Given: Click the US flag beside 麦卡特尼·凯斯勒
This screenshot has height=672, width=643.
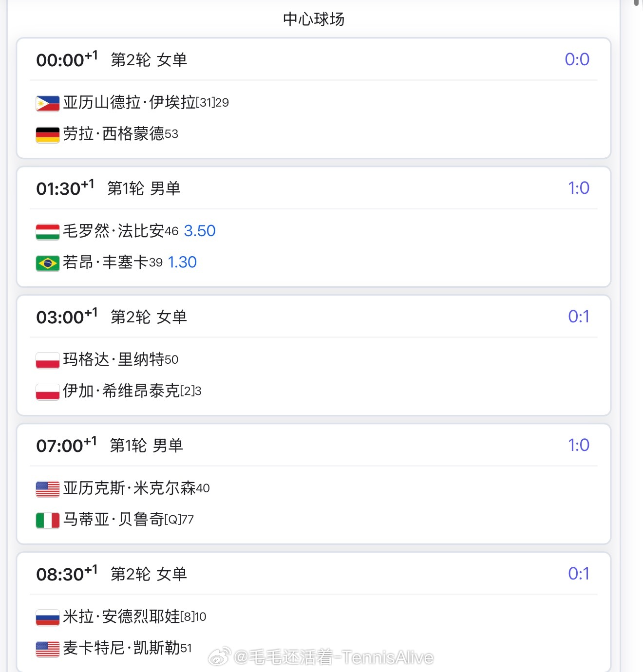Looking at the screenshot, I should (48, 649).
